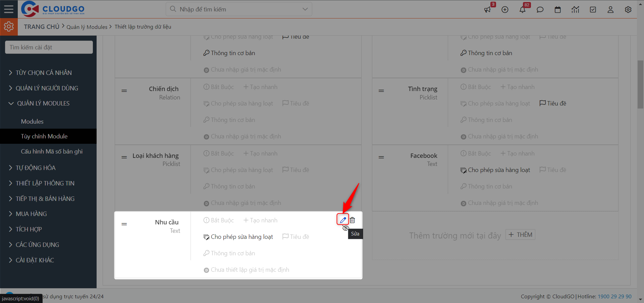644x303 pixels.
Task: Select Modules in the sidebar
Action: click(x=32, y=122)
